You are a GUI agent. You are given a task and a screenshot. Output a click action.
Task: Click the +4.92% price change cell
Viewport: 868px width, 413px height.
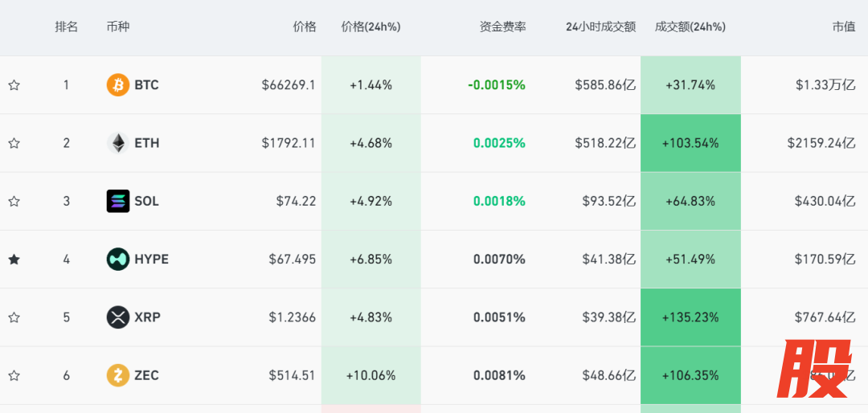pyautogui.click(x=371, y=202)
